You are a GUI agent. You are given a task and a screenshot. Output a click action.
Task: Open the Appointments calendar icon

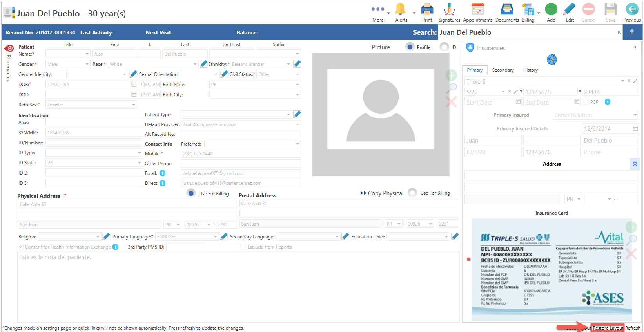click(477, 13)
